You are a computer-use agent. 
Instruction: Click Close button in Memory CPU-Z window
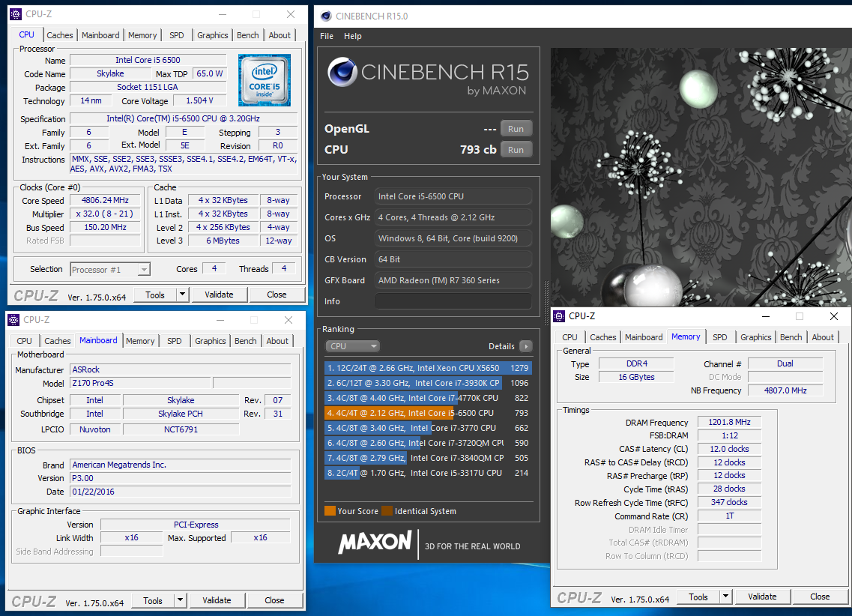pyautogui.click(x=820, y=597)
